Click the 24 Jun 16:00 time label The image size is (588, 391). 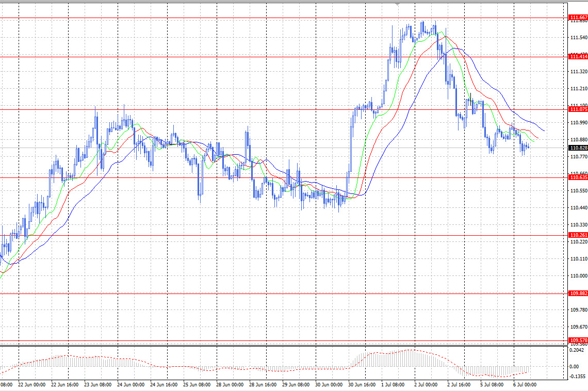(x=164, y=385)
